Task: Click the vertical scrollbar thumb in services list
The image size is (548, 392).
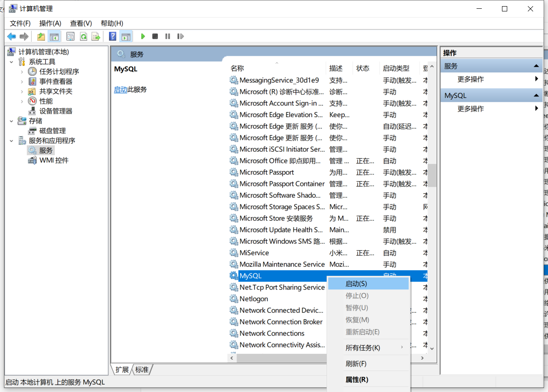Action: click(x=432, y=175)
